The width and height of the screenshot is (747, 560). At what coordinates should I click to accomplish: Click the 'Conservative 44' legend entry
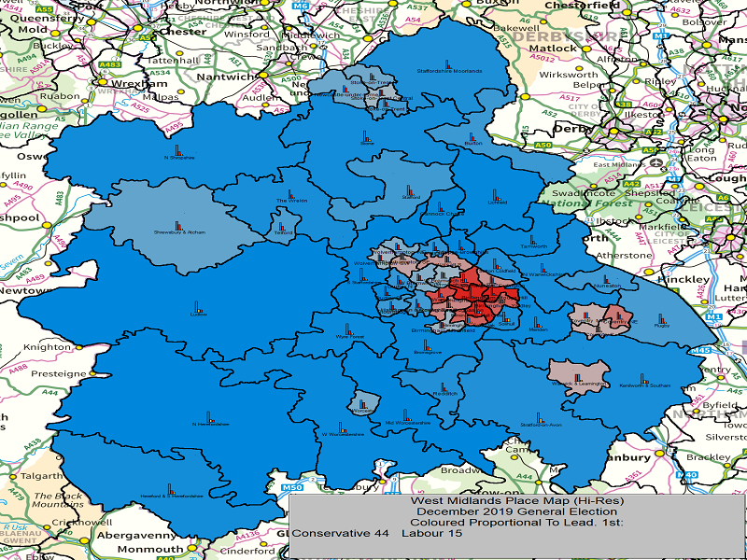[340, 533]
